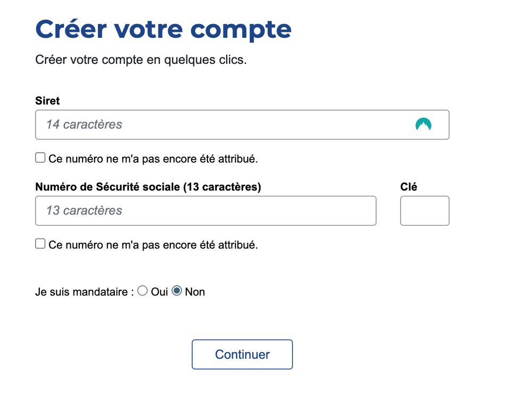Image resolution: width=532 pixels, height=397 pixels.
Task: Click the password manager icon in Siret field
Action: (x=423, y=124)
